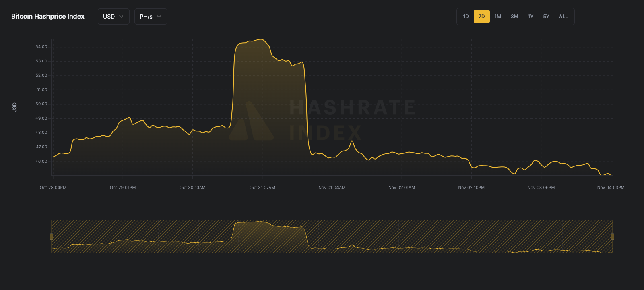The width and height of the screenshot is (644, 290).
Task: Click the 51.00 y-axis value
Action: (41, 90)
